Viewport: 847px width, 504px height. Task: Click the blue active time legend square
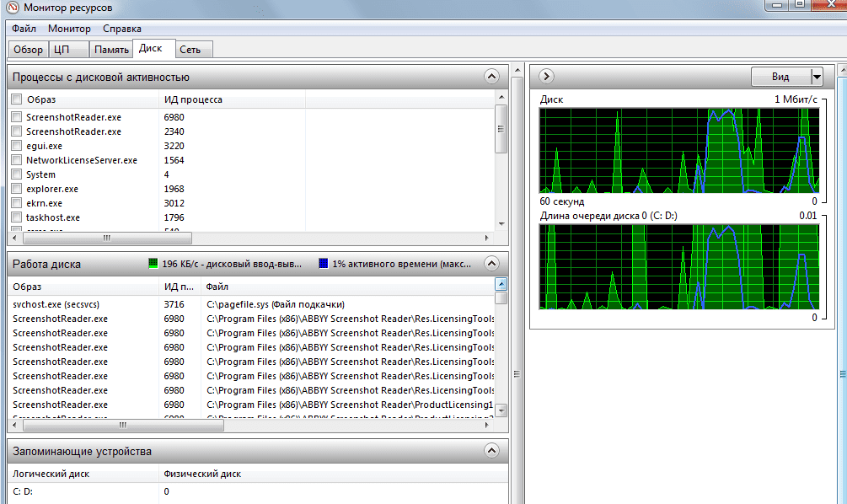pyautogui.click(x=323, y=264)
